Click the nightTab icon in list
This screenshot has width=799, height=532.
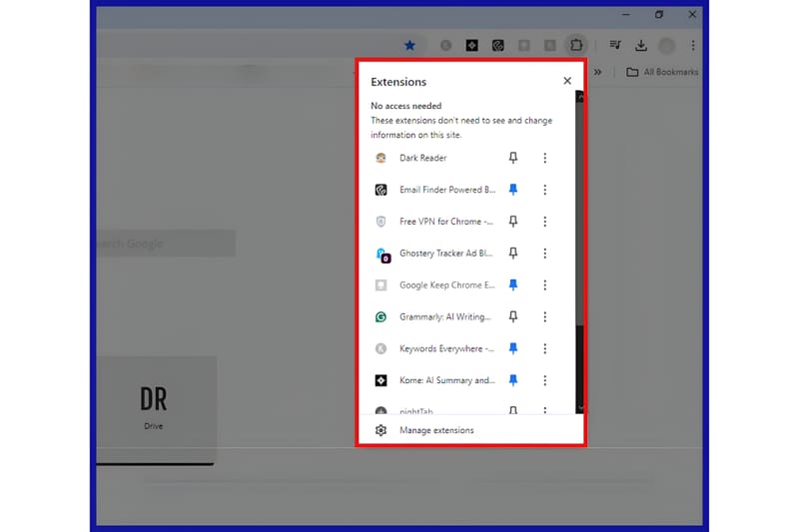[x=381, y=410]
